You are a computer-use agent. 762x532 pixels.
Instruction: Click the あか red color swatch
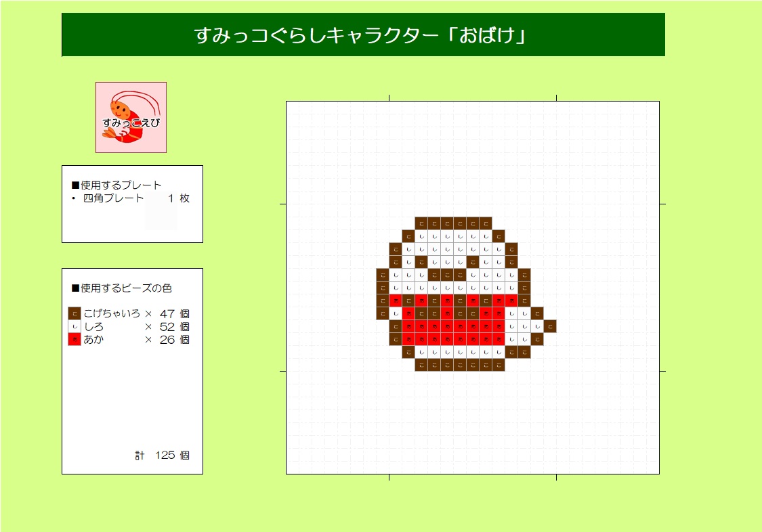tap(75, 339)
